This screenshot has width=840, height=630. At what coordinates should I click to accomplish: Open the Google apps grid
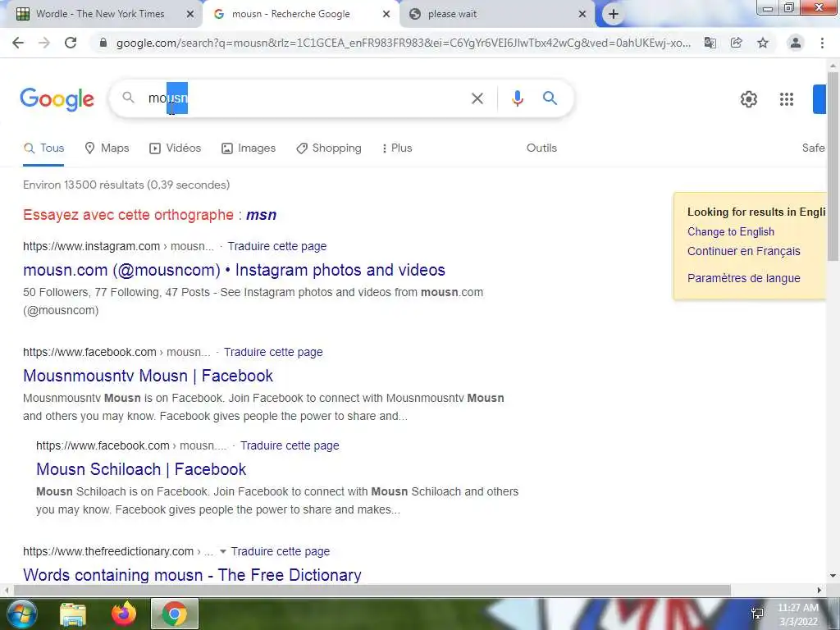[x=787, y=99]
